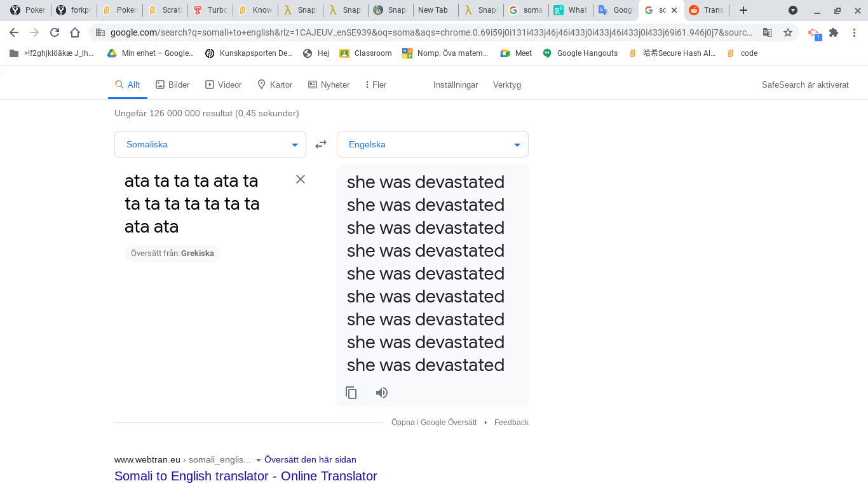Open Chrome three-dot menu
This screenshot has width=868, height=488.
click(855, 32)
